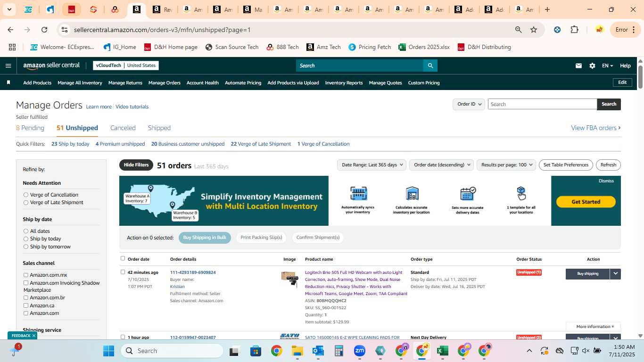
Task: Expand the arrow next to Buy shipping button
Action: [x=615, y=274]
